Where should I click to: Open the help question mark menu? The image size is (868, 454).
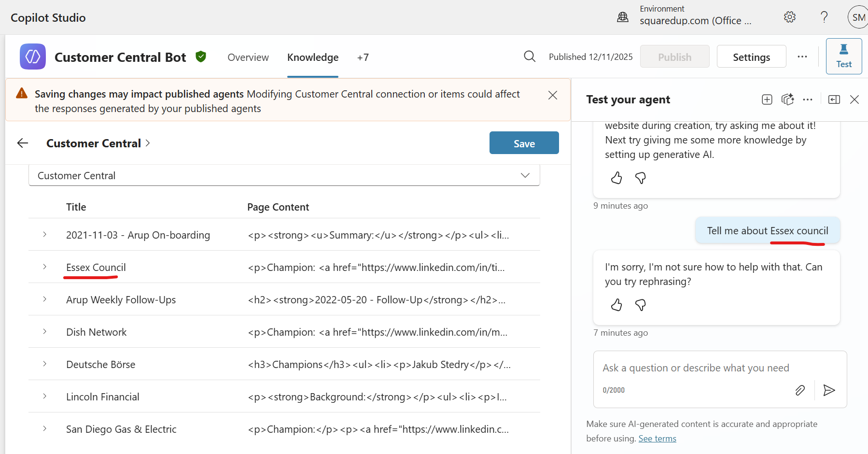(824, 17)
